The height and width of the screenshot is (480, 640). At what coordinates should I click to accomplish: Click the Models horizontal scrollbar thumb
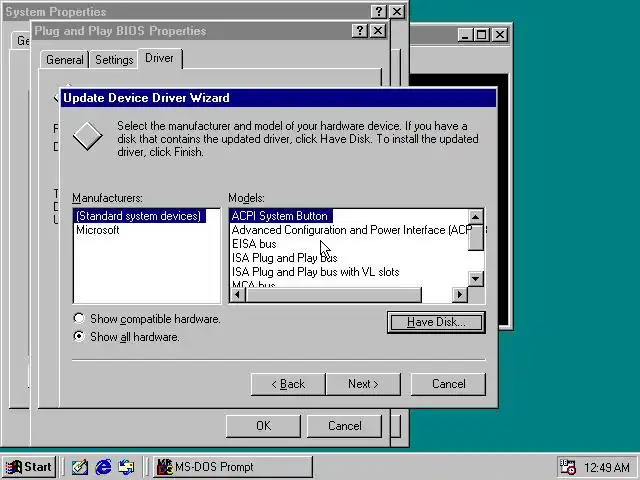click(x=333, y=294)
